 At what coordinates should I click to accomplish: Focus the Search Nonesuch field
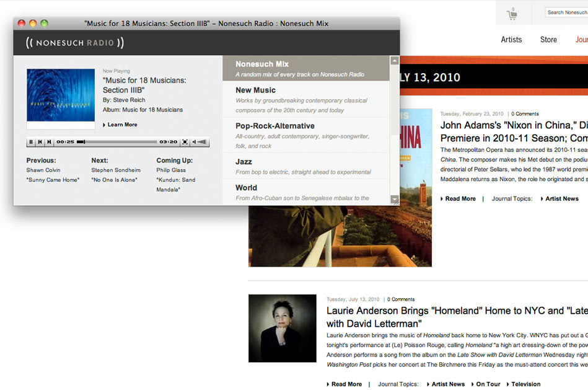pos(566,12)
